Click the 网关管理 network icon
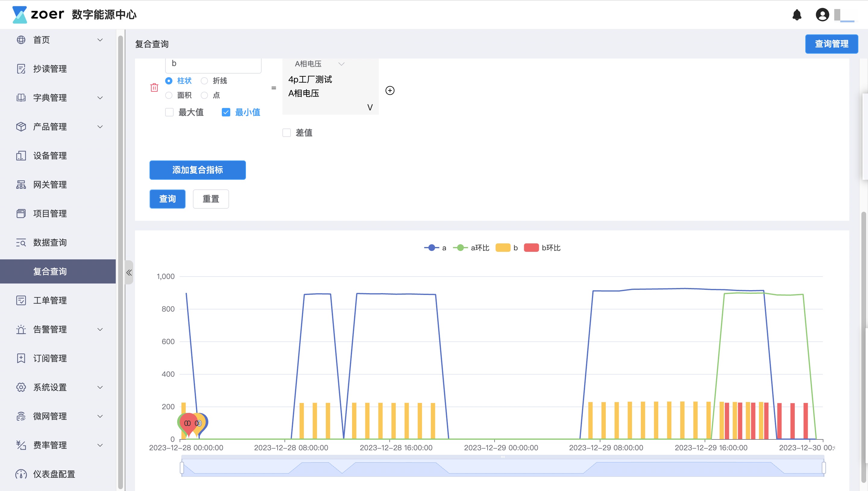The width and height of the screenshot is (868, 491). (21, 185)
